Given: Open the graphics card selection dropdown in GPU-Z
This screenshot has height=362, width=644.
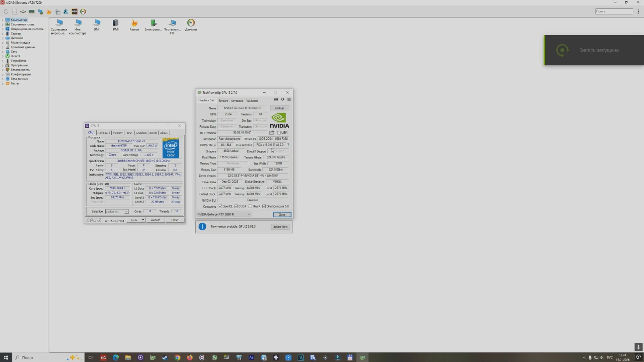Looking at the screenshot, I should click(x=249, y=214).
